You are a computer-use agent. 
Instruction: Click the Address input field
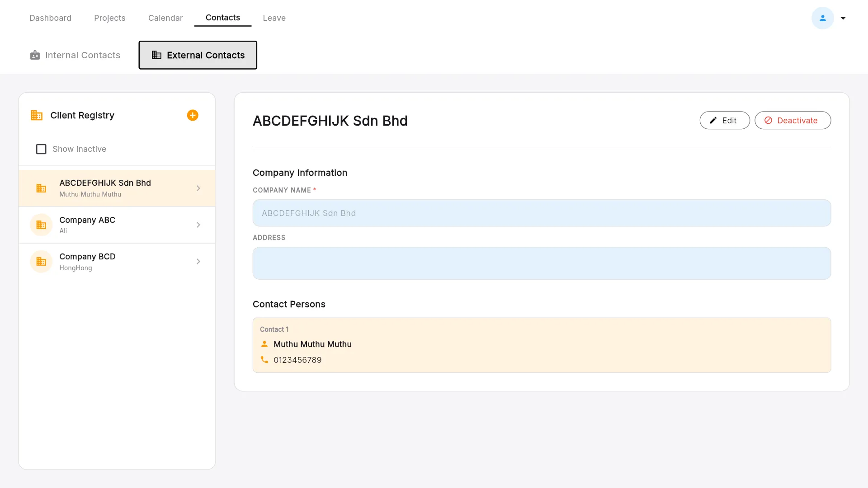click(542, 263)
